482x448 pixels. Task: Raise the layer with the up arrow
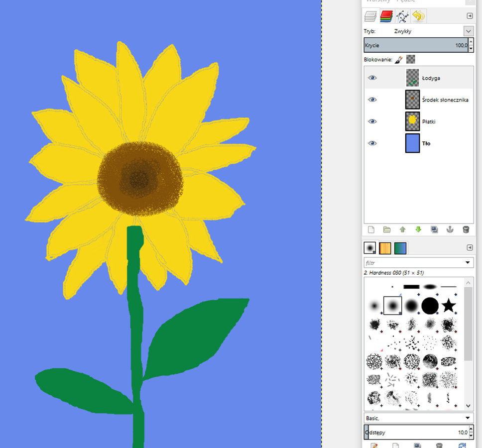(402, 229)
